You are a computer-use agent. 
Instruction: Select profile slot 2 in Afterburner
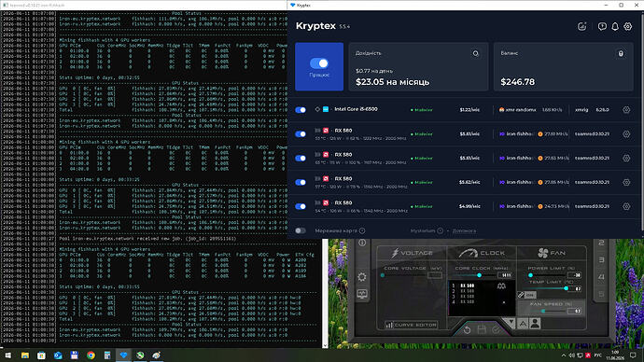[601, 243]
